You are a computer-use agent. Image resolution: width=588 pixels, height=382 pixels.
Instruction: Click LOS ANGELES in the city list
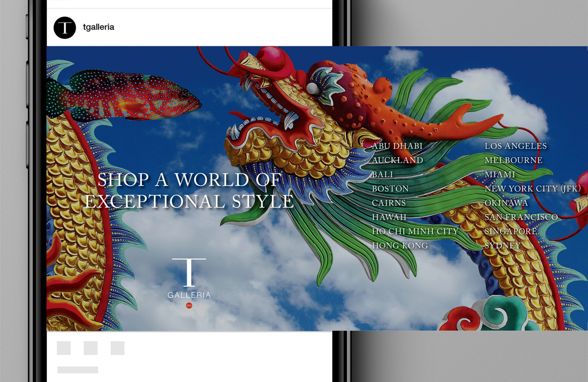coord(516,146)
